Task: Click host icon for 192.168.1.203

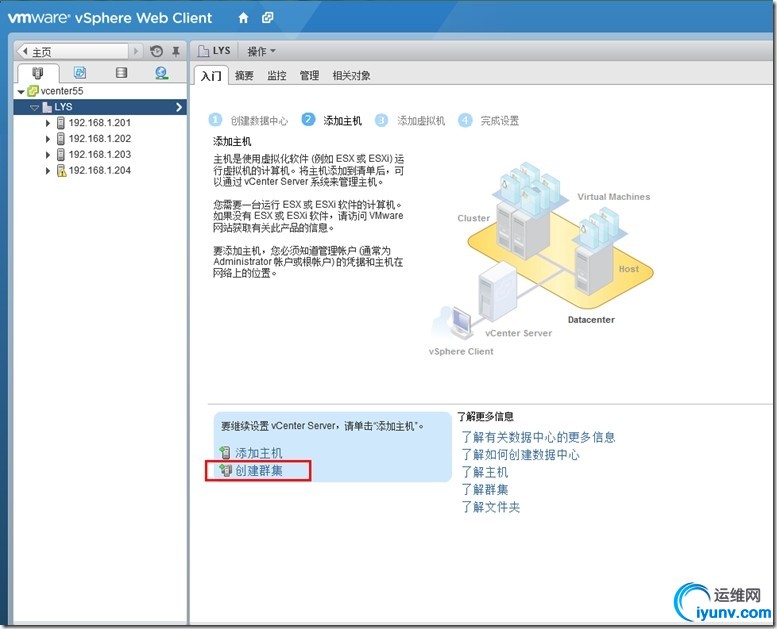Action: [x=60, y=155]
